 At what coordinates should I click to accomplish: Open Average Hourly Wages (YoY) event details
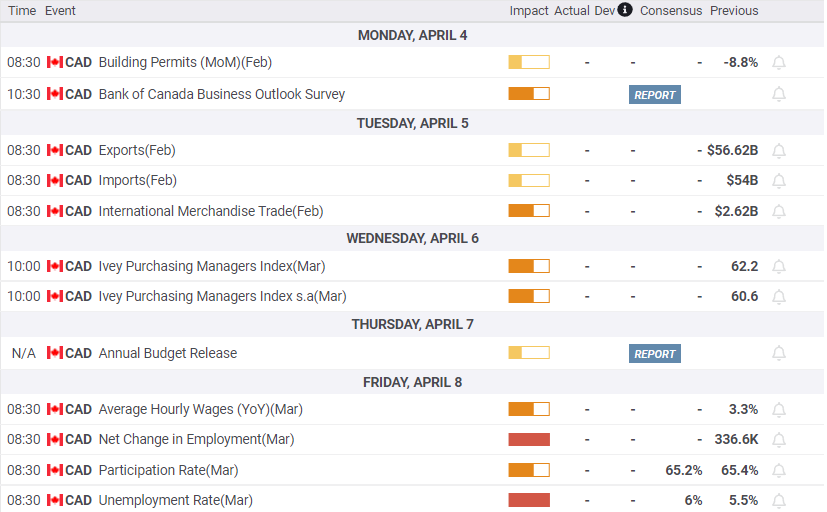tap(200, 409)
